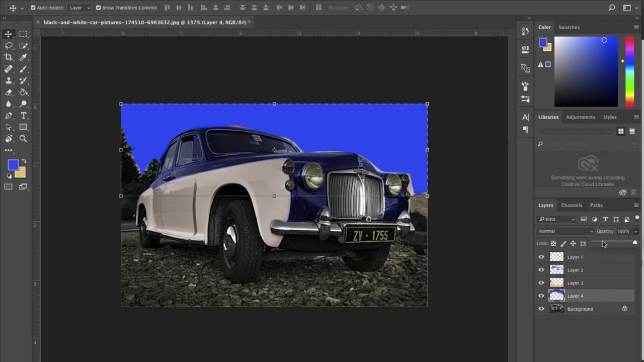
Task: Toggle lock position in Layers panel
Action: pyautogui.click(x=573, y=243)
